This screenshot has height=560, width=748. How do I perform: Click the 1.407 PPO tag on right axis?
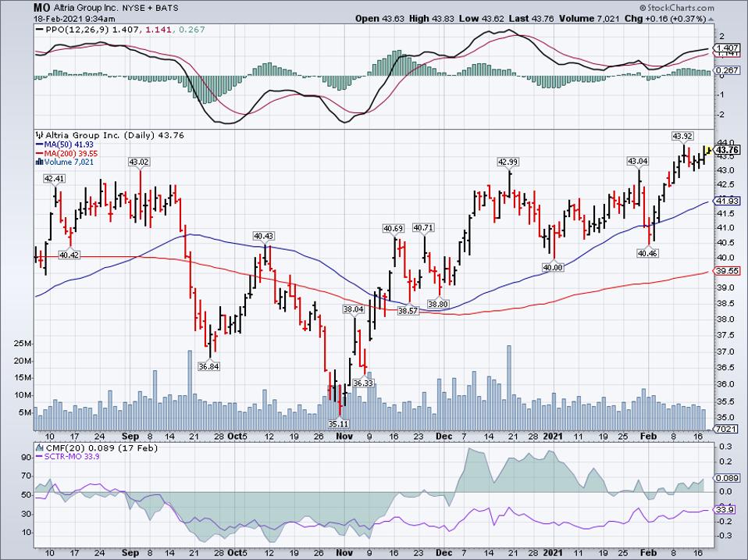pyautogui.click(x=728, y=48)
